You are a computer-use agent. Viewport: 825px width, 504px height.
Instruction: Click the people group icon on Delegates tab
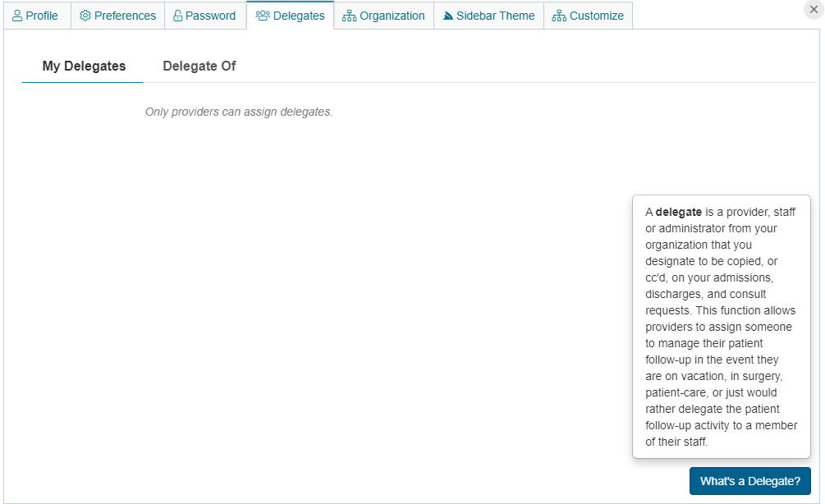point(263,16)
